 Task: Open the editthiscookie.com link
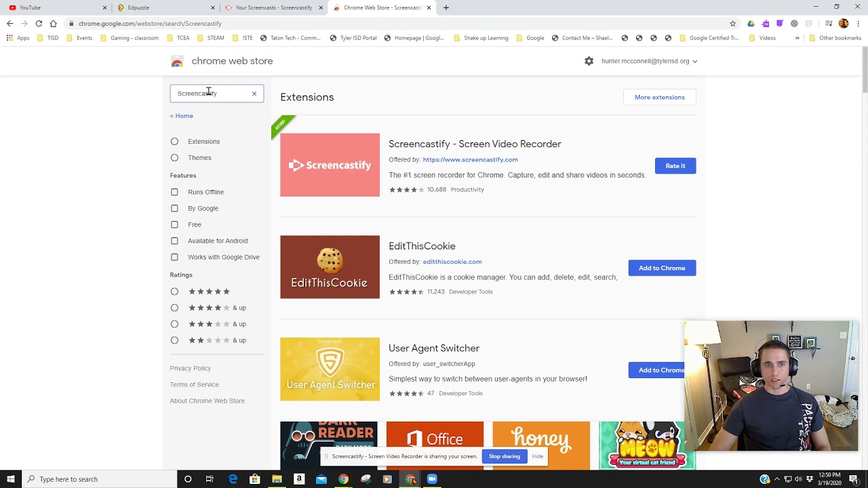[x=452, y=262]
